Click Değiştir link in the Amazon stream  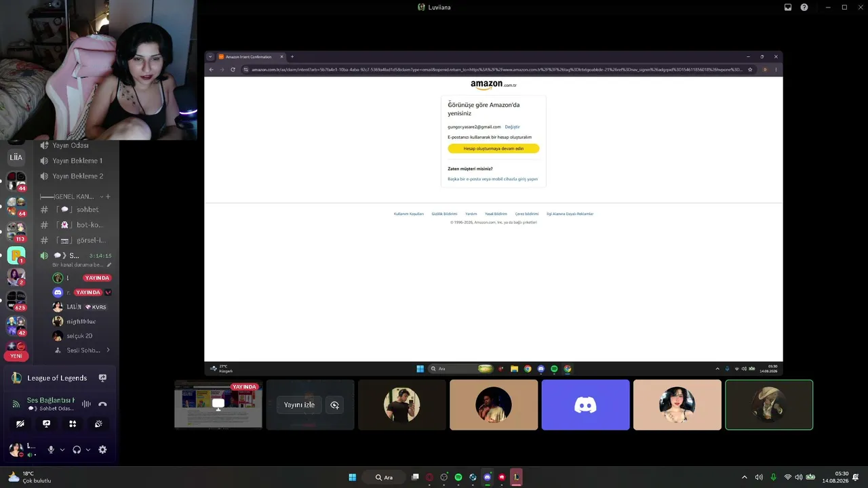coord(512,127)
